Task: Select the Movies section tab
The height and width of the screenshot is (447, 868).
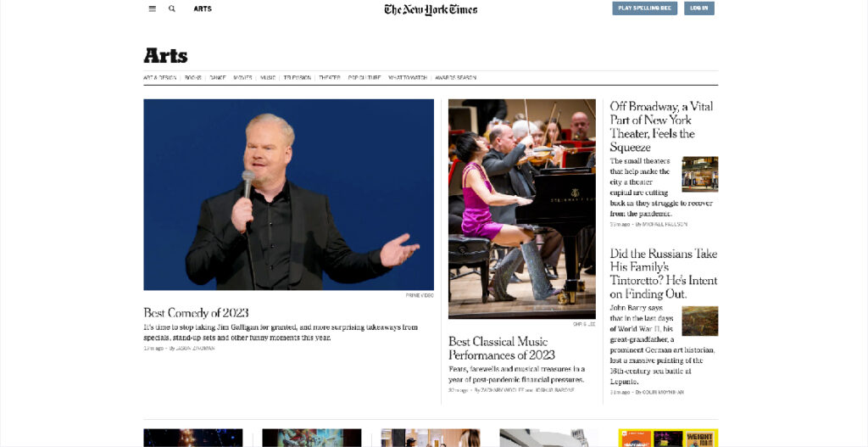Action: click(243, 78)
